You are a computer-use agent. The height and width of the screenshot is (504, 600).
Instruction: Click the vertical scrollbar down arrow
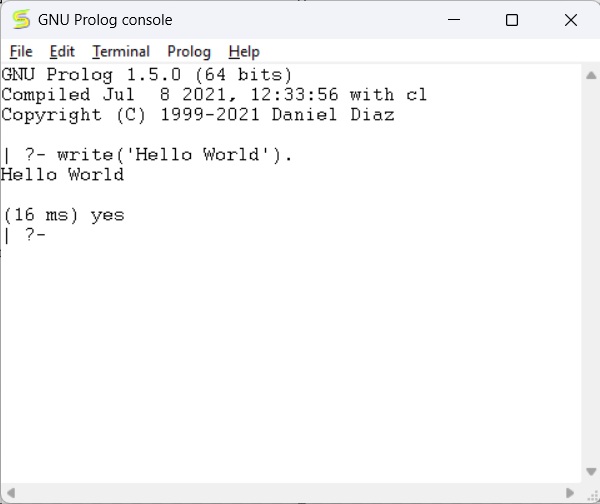pyautogui.click(x=591, y=472)
